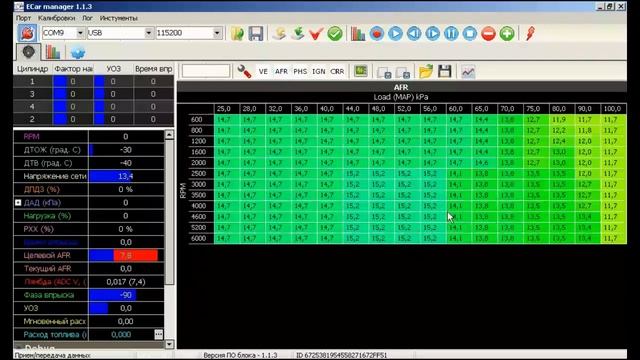Open the Лог menu
The width and height of the screenshot is (640, 360).
(87, 18)
